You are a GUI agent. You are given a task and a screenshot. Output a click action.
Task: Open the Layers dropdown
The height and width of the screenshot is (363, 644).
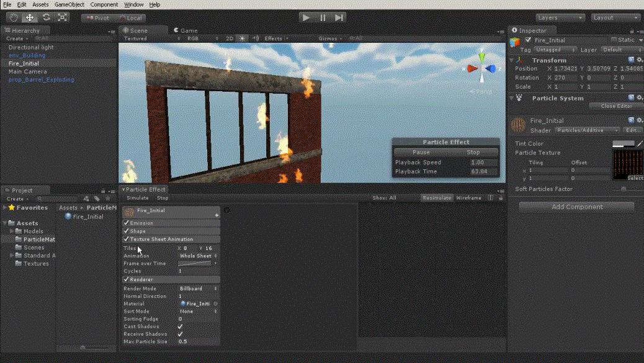coord(560,17)
